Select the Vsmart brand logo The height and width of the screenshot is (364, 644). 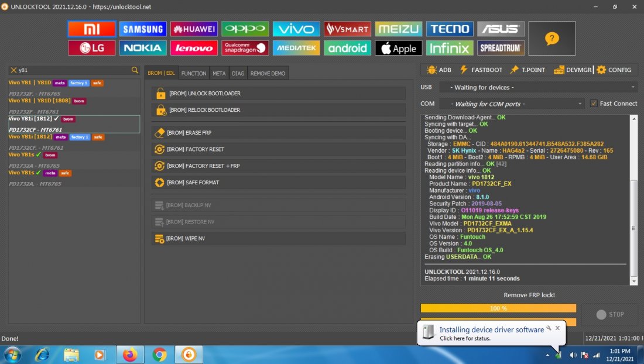(347, 29)
